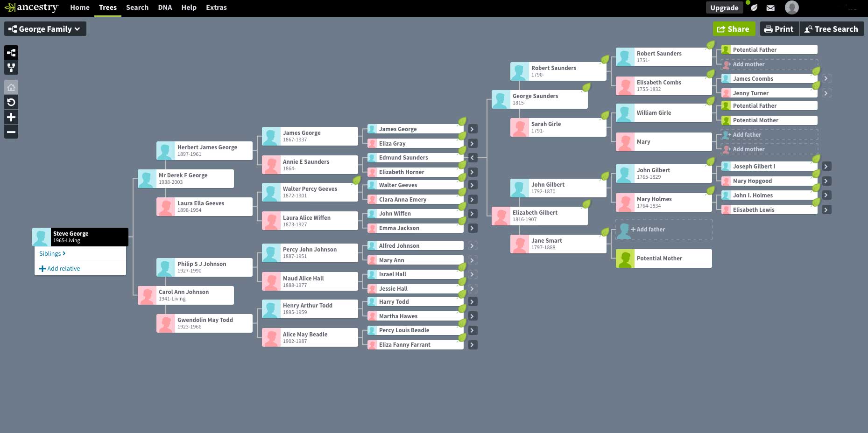Click the leaf hint on Walter Percy Geeves
This screenshot has width=868, height=433.
[x=357, y=180]
